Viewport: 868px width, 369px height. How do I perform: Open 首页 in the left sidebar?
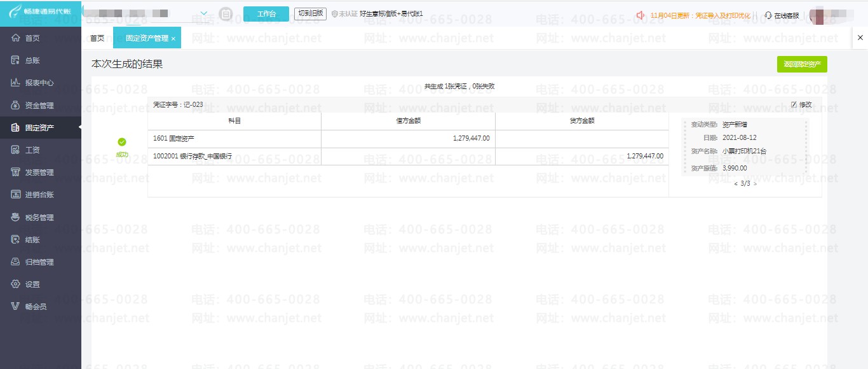tap(41, 38)
